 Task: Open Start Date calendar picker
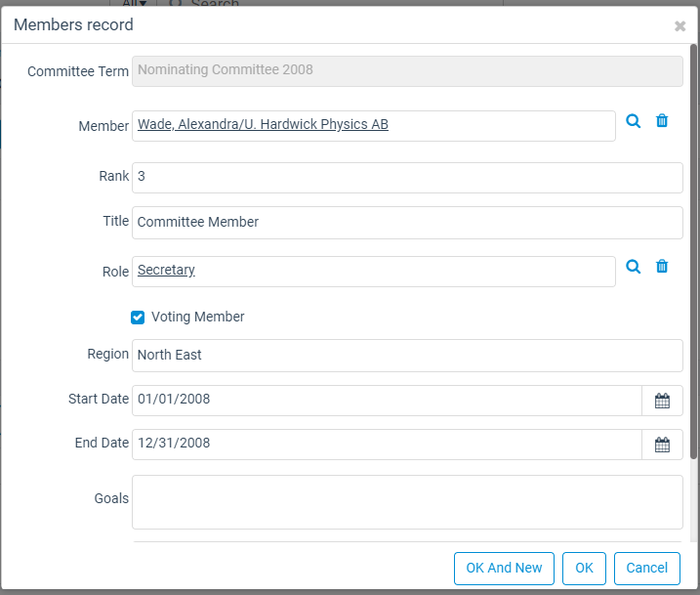coord(662,401)
